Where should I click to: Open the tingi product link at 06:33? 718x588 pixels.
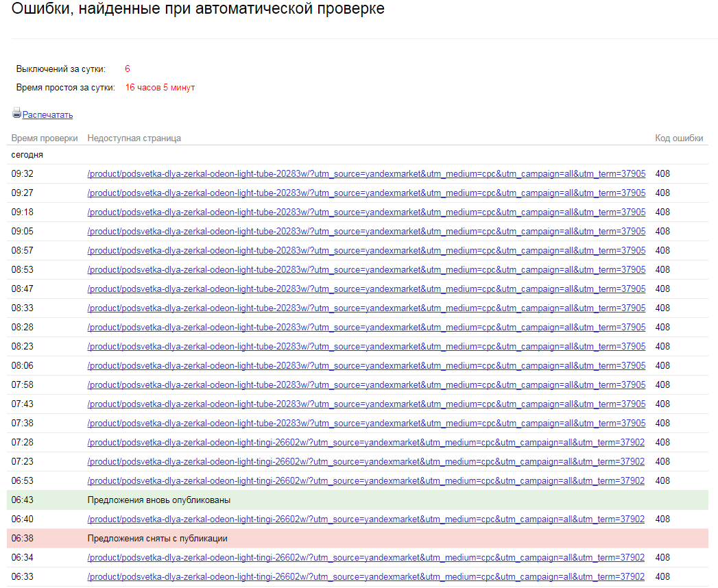[366, 578]
